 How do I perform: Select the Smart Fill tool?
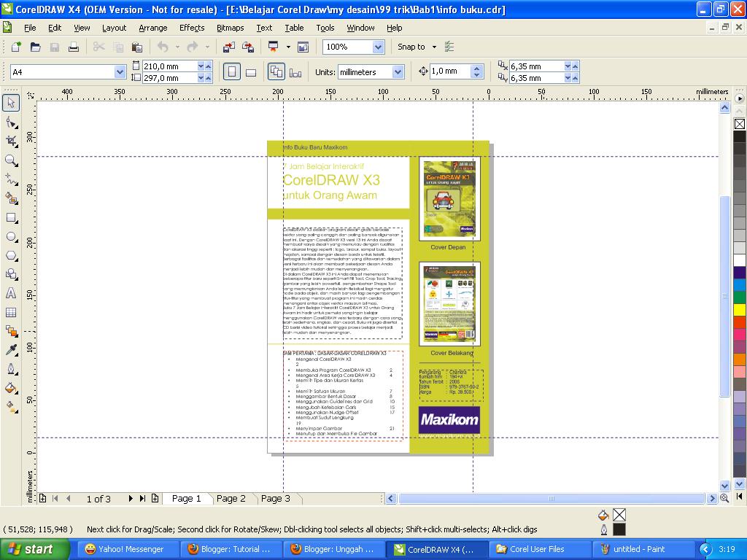[11, 198]
